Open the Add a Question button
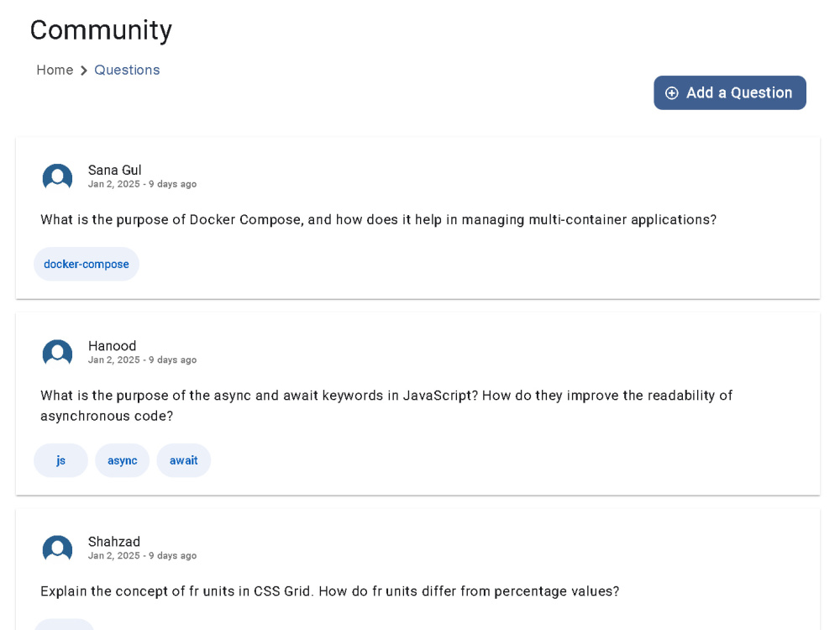Viewport: 840px width, 630px height. 730,92
